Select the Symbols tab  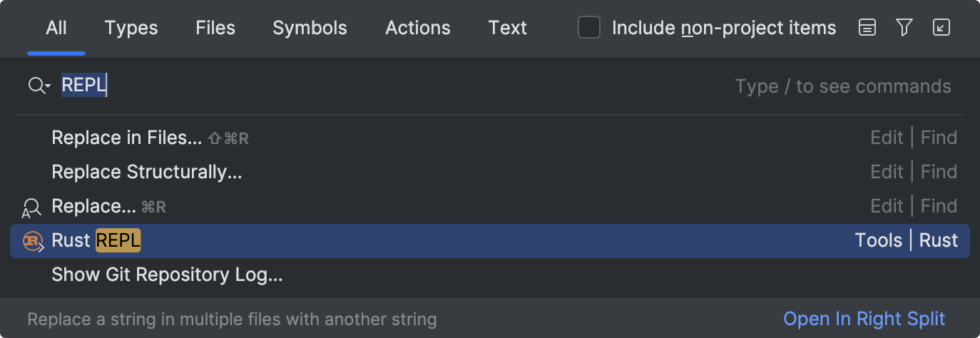coord(310,28)
